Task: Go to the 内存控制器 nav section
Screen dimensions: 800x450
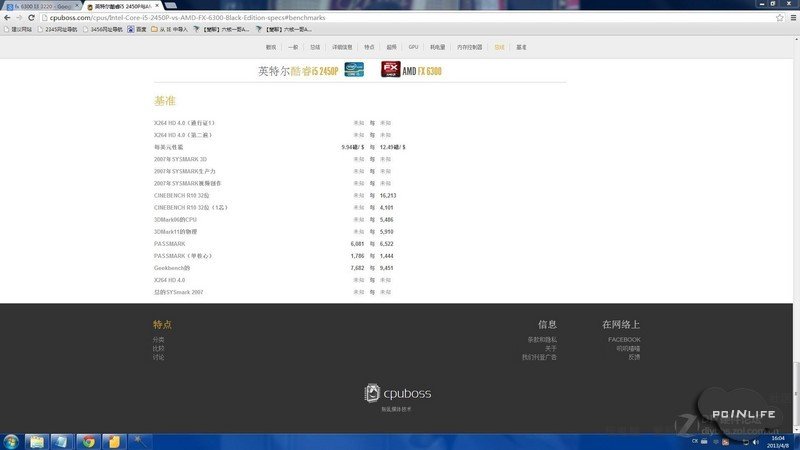Action: tap(469, 47)
